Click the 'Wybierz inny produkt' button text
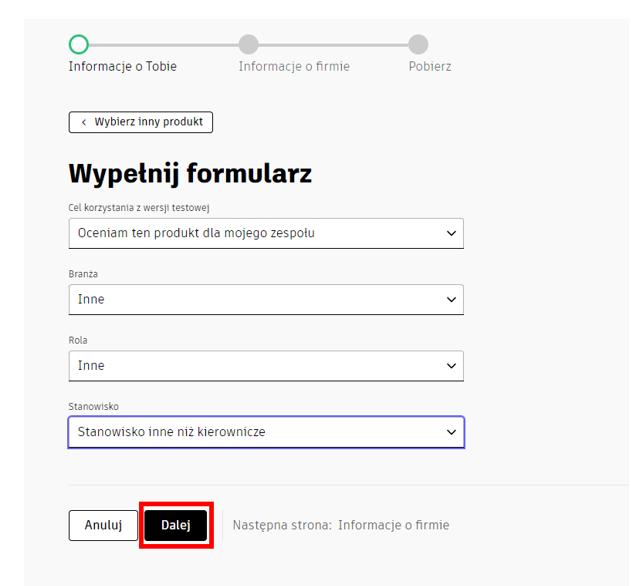Image resolution: width=631 pixels, height=586 pixels. [148, 122]
